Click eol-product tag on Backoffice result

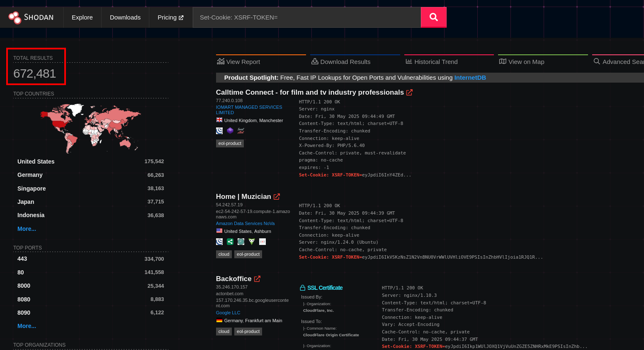(x=248, y=331)
